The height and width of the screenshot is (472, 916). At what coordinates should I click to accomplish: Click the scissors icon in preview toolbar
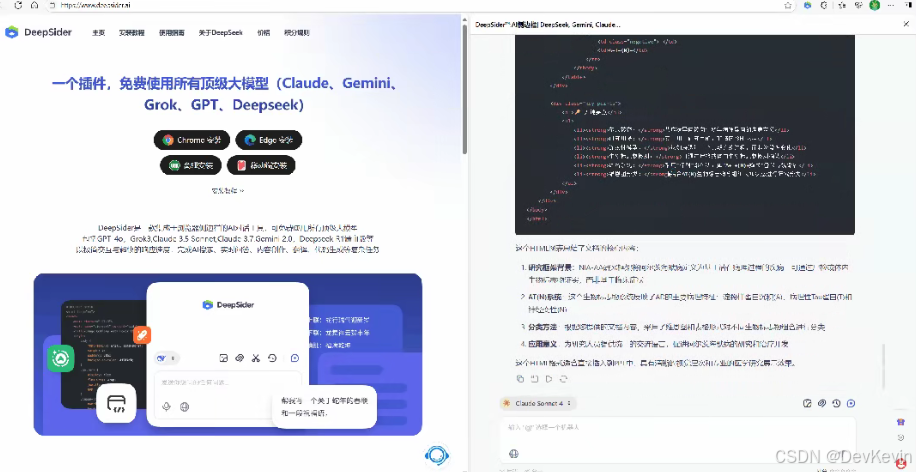[256, 358]
